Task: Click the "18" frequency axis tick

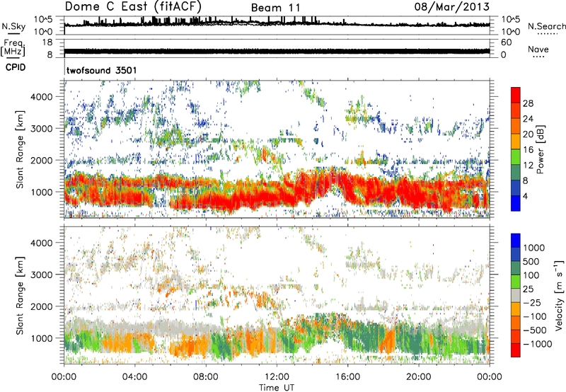Action: 47,42
